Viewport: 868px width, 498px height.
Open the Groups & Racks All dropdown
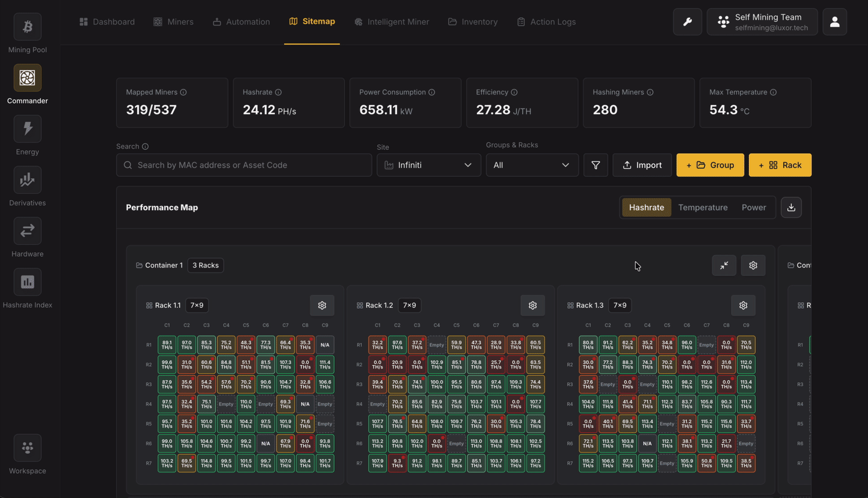(x=532, y=165)
